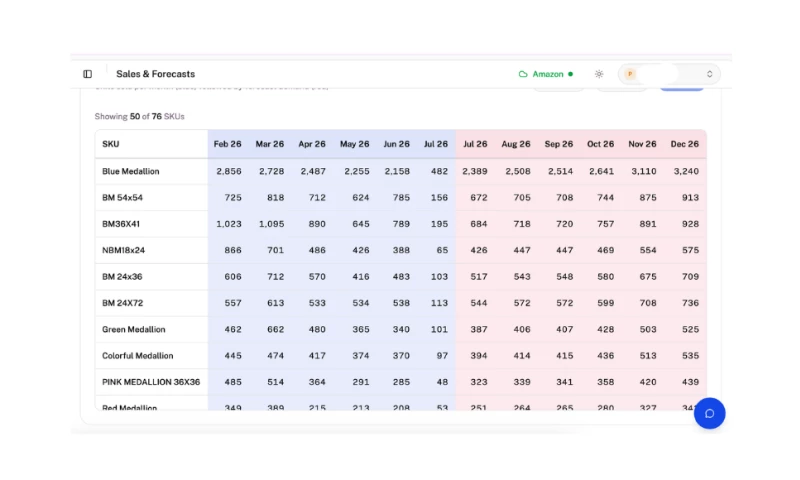Click the green Amazon status dot
This screenshot has width=800, height=480.
(570, 74)
